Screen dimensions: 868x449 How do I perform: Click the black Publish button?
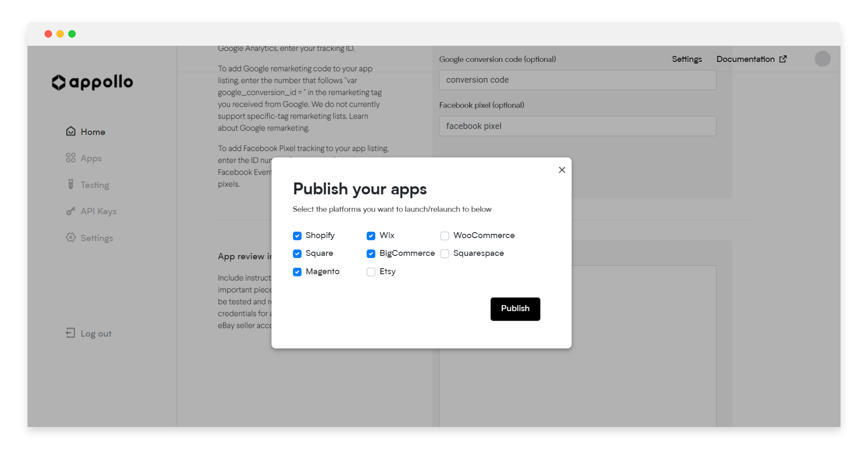click(515, 309)
